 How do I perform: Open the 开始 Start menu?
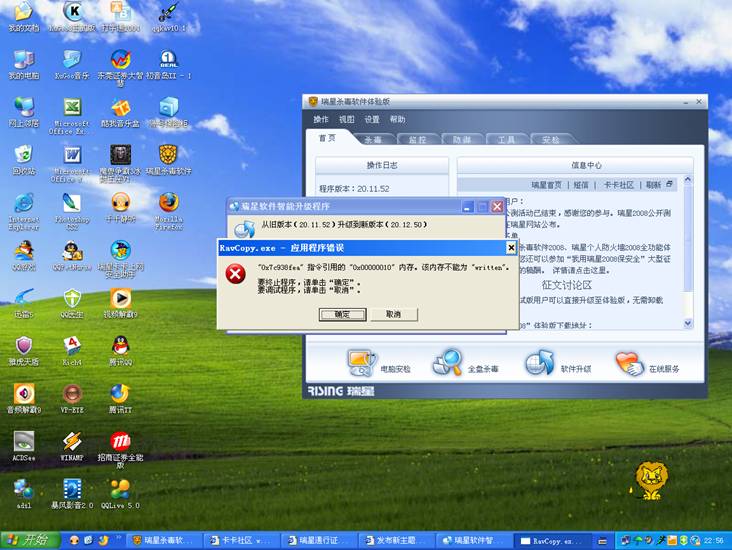[30, 540]
